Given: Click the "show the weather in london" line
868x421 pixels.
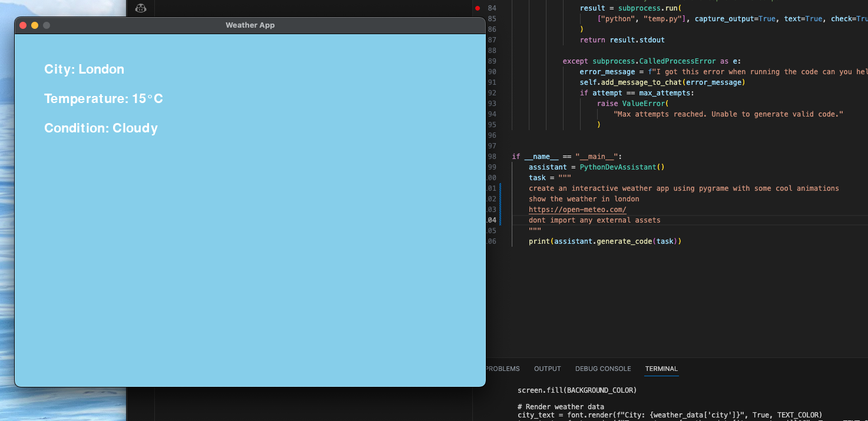Looking at the screenshot, I should 584,199.
